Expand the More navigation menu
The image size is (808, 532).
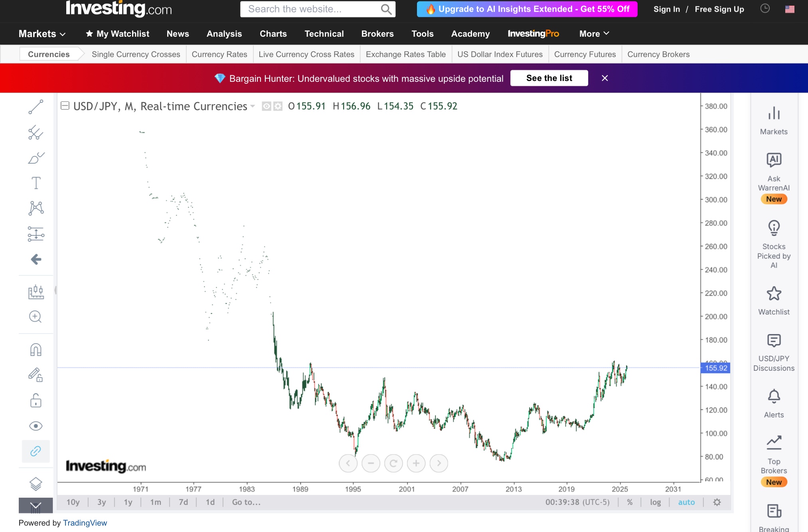coord(594,34)
